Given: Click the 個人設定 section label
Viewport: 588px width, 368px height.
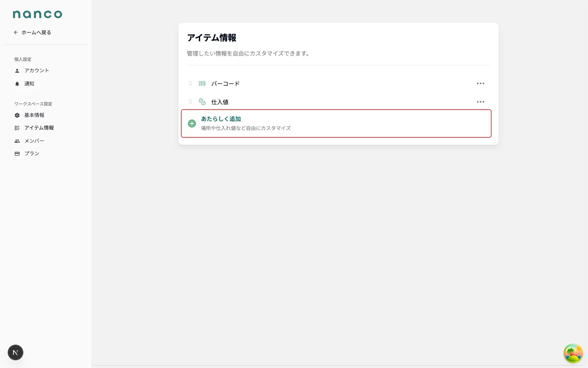Looking at the screenshot, I should point(23,59).
